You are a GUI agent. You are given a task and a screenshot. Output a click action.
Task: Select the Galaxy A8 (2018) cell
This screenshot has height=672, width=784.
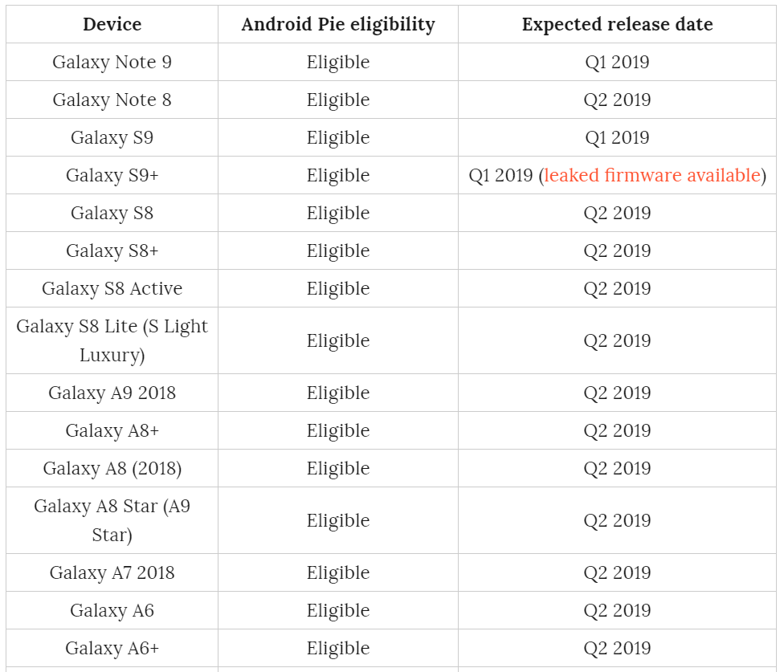[x=112, y=468]
